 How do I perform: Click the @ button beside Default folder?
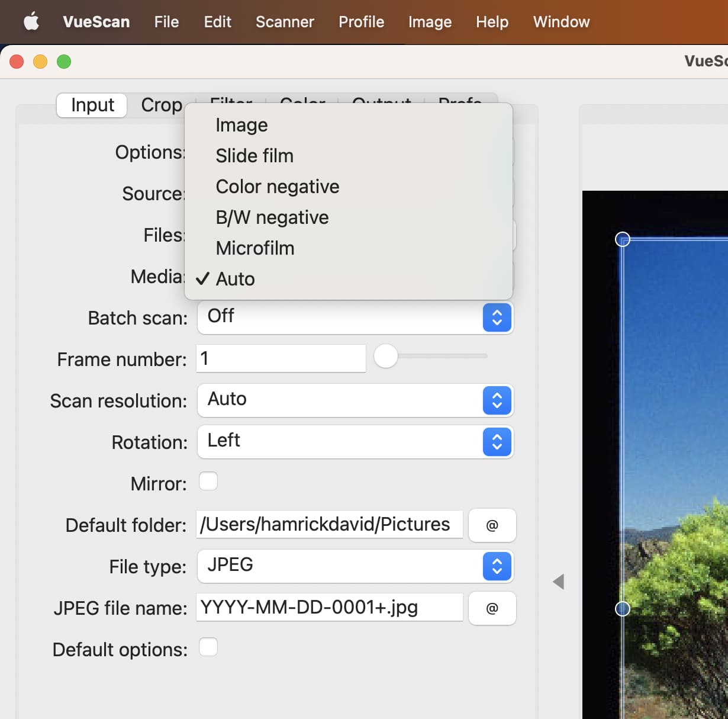[492, 525]
